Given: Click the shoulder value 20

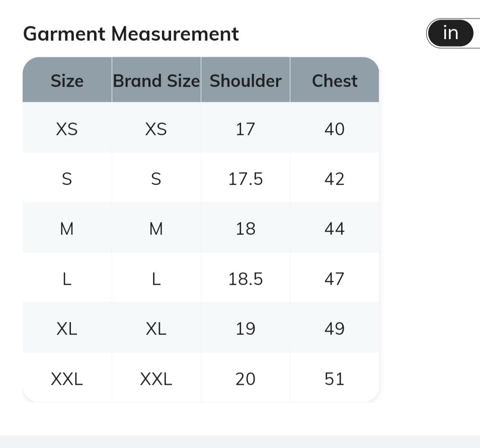Looking at the screenshot, I should tap(246, 378).
